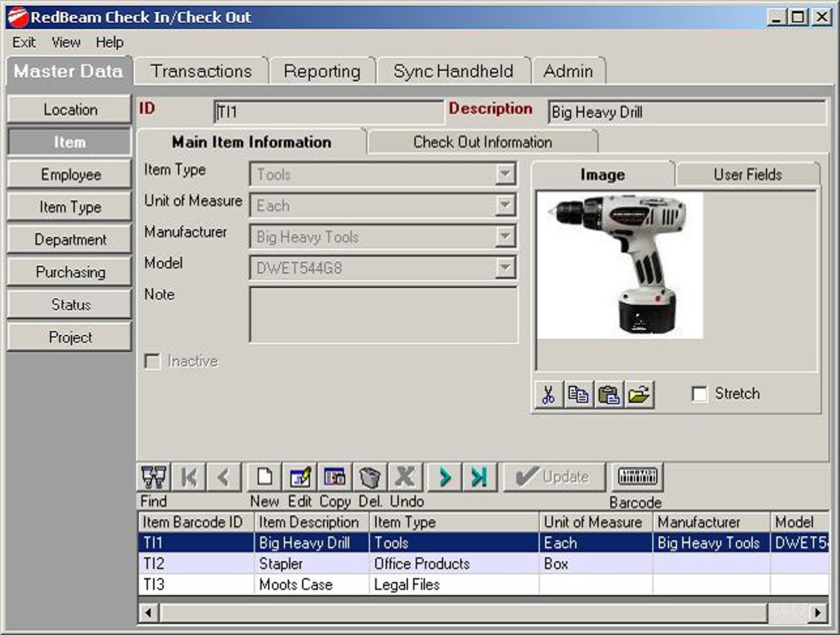Click the Big Heavy Tools grid cell
The height and width of the screenshot is (635, 840).
click(x=711, y=543)
